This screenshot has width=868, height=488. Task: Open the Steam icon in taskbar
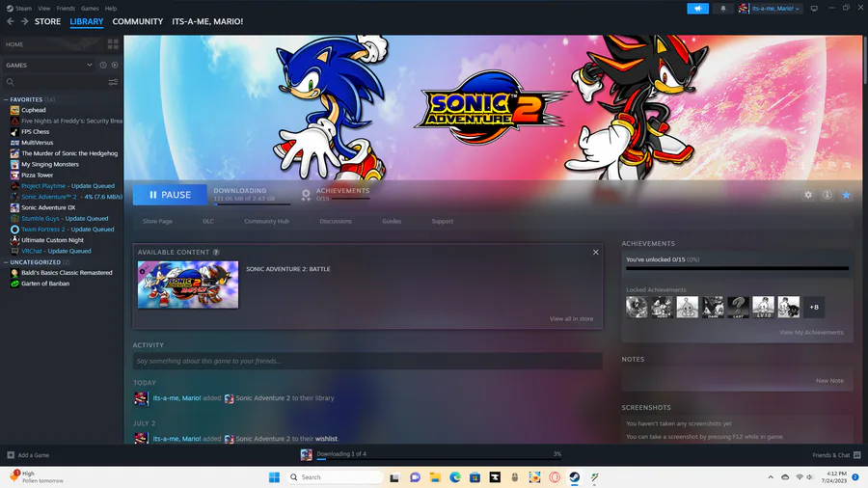pyautogui.click(x=575, y=477)
